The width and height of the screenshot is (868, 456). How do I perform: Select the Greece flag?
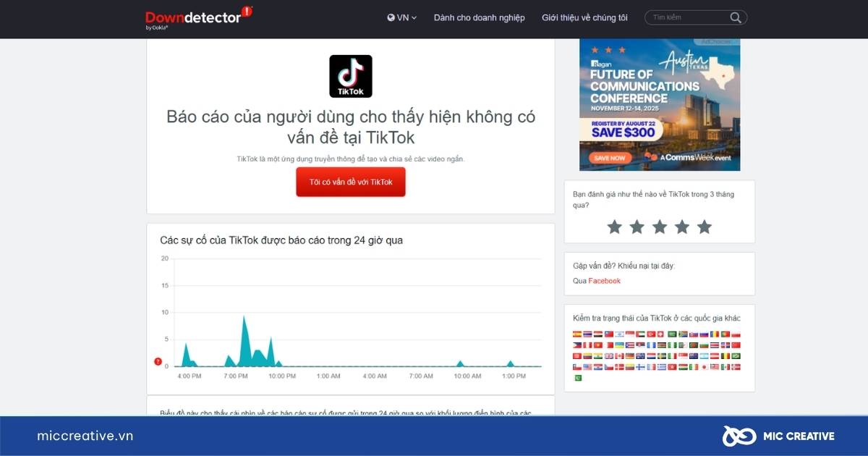662,367
